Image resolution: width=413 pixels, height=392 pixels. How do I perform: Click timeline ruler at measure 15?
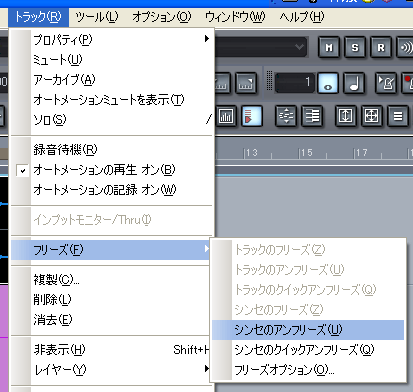(x=306, y=153)
